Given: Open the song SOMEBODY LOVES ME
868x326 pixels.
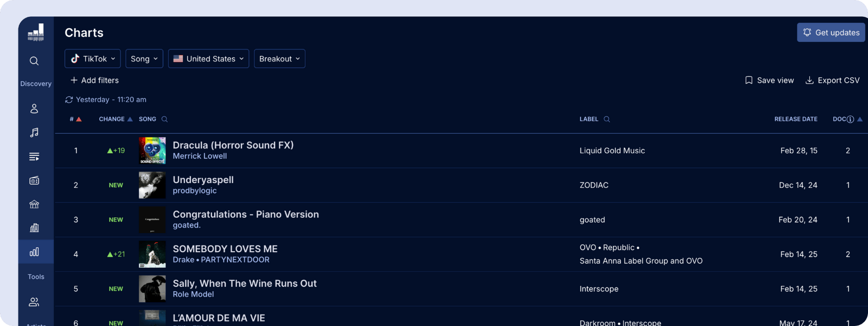Looking at the screenshot, I should (225, 249).
